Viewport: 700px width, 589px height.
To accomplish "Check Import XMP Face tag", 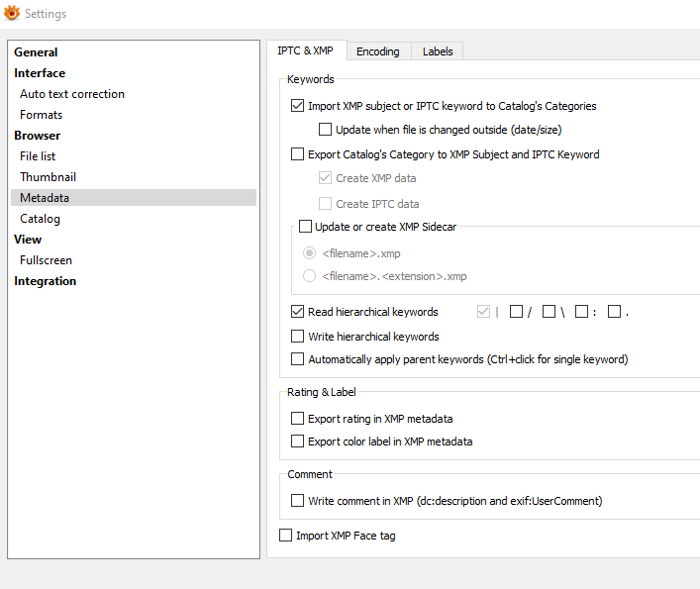I will (287, 536).
